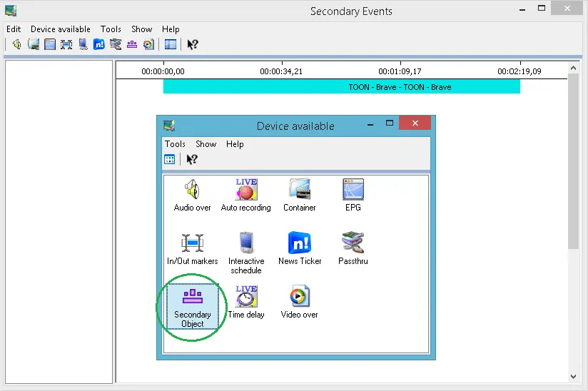Click view icon in Device available toolbar
Screen dimensions: 588x391
[170, 159]
